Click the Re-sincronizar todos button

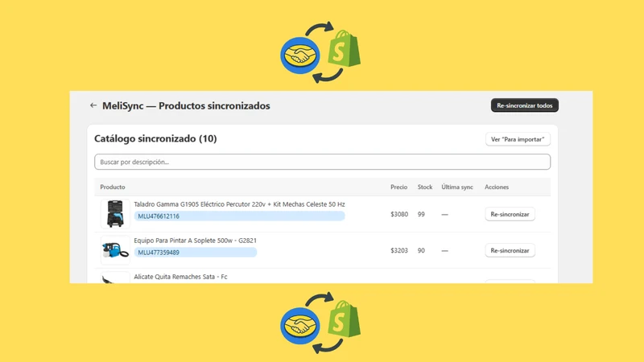(x=525, y=105)
